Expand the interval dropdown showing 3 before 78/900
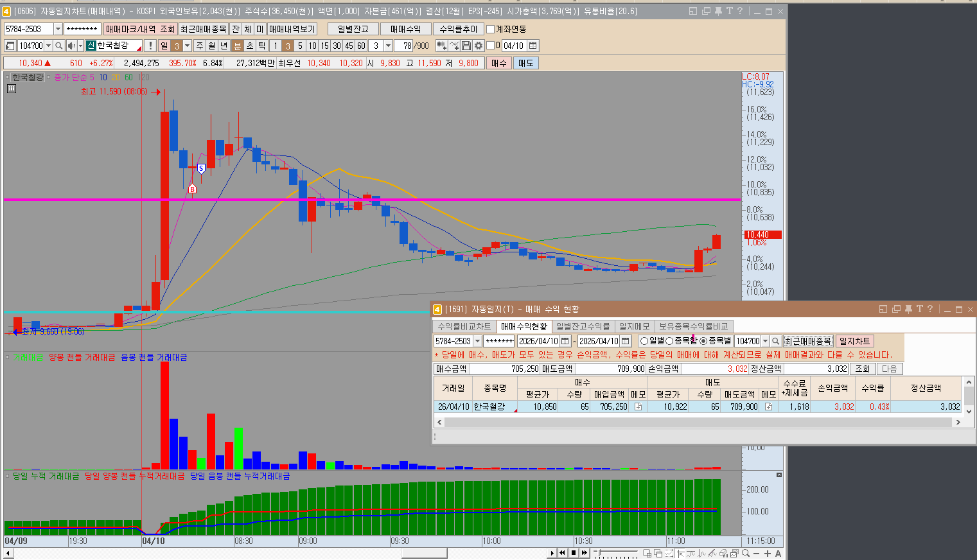The image size is (977, 560). click(388, 46)
